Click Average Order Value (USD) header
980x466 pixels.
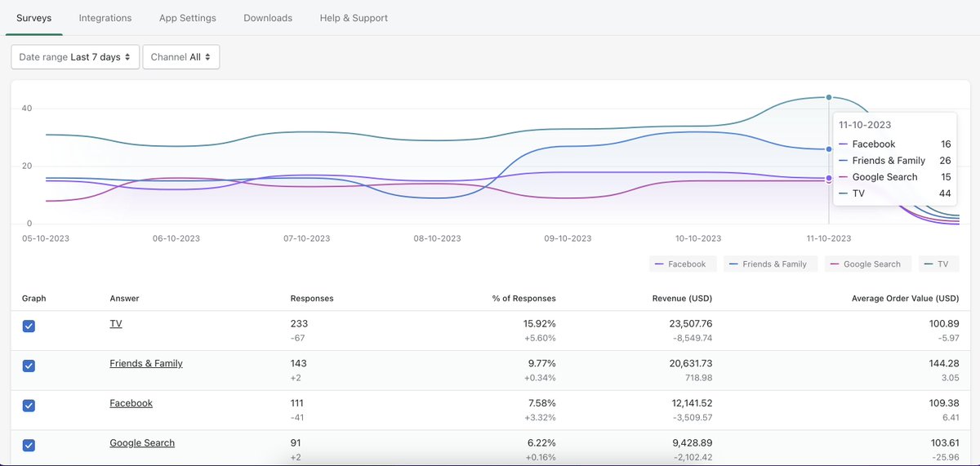pos(905,298)
